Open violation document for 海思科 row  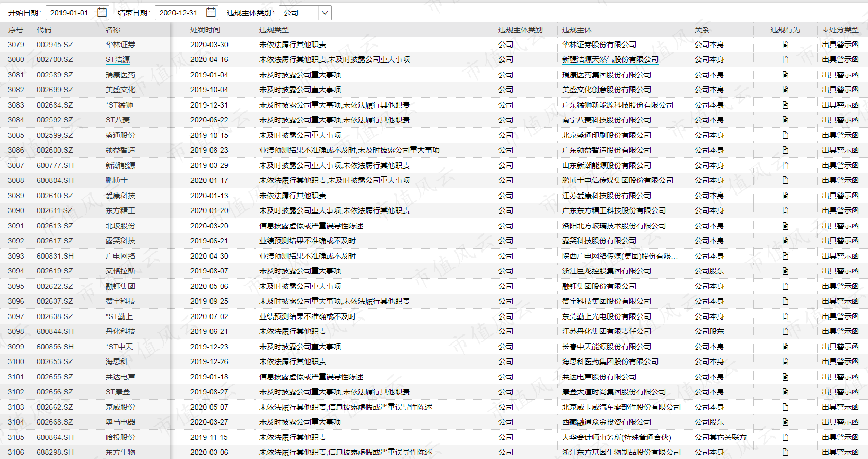click(x=785, y=361)
